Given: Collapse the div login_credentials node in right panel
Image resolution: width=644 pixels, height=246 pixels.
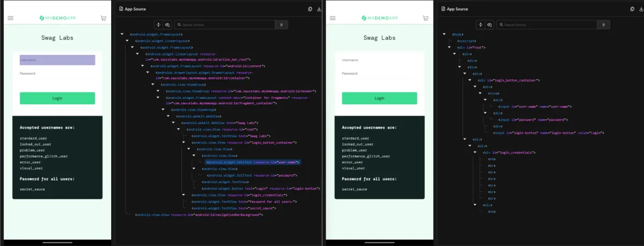Looking at the screenshot, I should click(475, 153).
